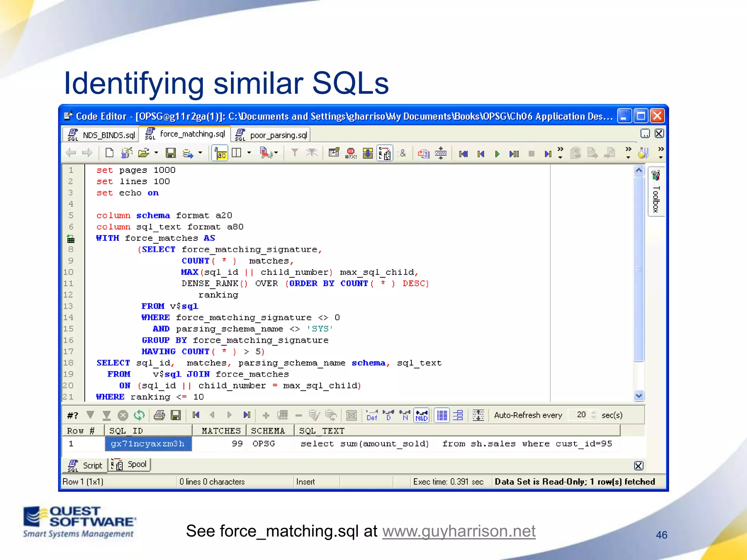
Task: Close the results pane with X icon
Action: (639, 466)
